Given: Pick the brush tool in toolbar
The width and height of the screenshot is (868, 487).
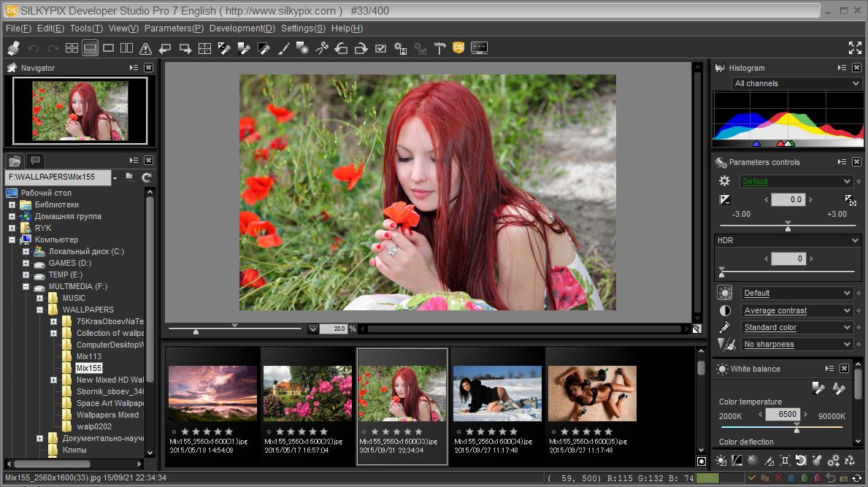Looking at the screenshot, I should 284,48.
